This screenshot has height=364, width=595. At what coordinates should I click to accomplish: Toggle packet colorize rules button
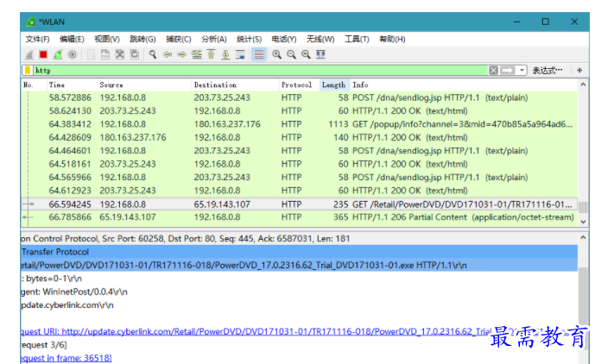click(258, 54)
